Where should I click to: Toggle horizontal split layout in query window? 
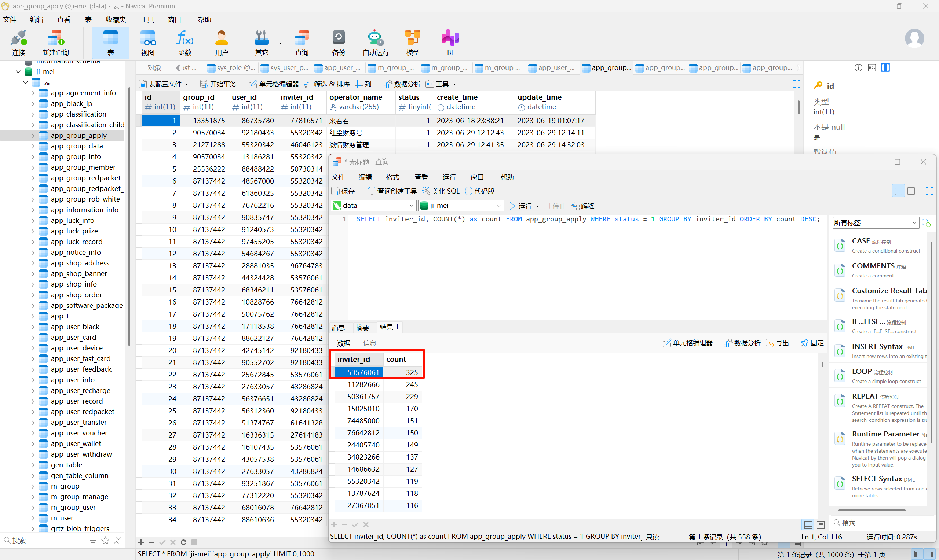point(898,191)
